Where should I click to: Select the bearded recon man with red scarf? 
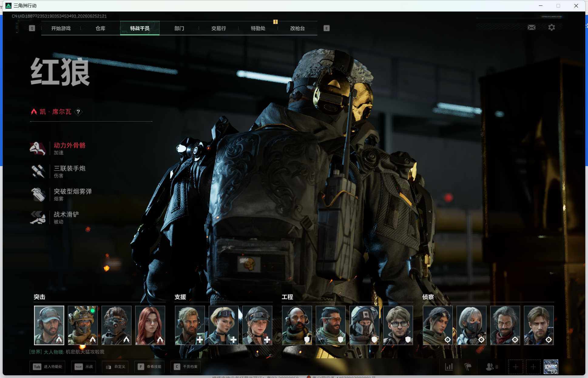coord(505,325)
